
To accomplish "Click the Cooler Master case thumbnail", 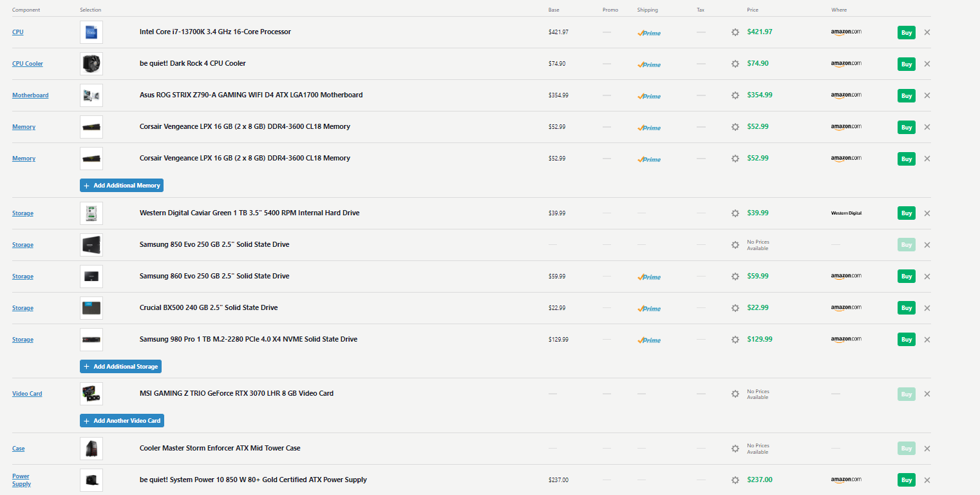I will coord(91,449).
